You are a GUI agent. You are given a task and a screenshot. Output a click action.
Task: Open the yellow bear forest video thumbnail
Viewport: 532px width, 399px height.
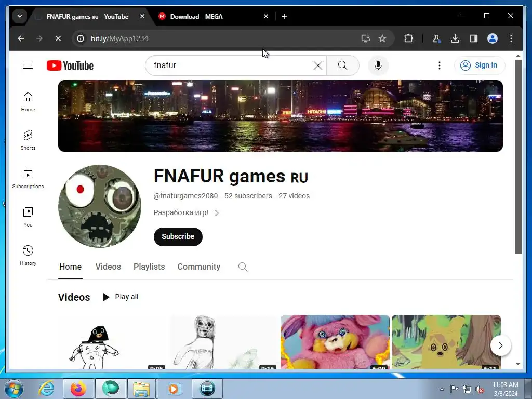pos(446,342)
